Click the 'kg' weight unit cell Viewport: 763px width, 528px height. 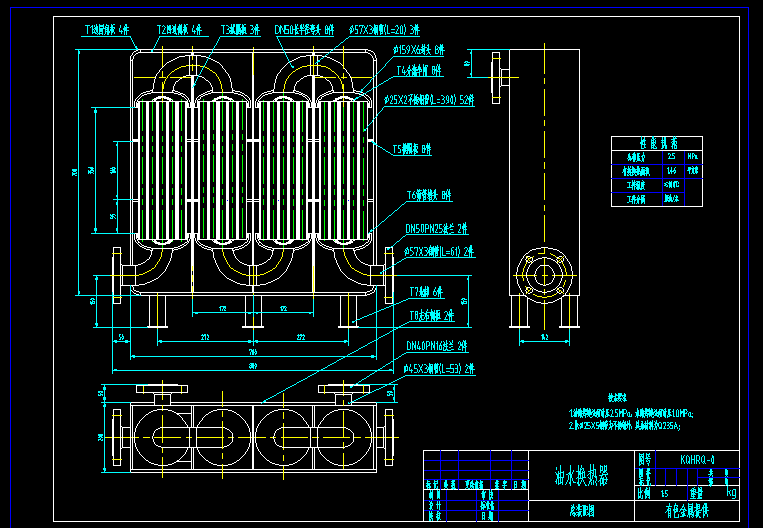tap(731, 492)
